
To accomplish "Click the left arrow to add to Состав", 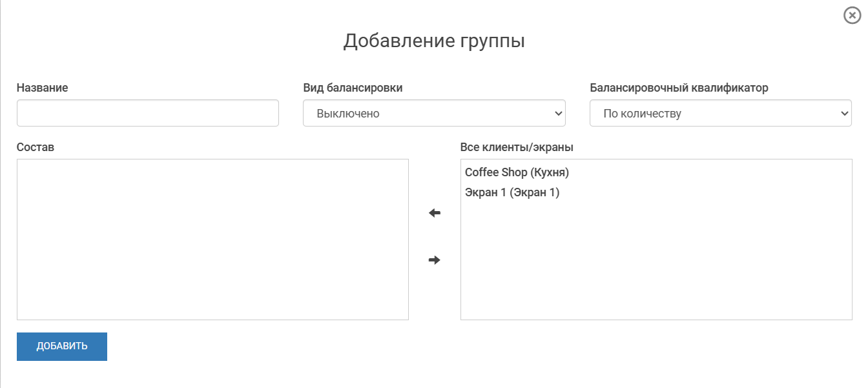I will pyautogui.click(x=435, y=213).
